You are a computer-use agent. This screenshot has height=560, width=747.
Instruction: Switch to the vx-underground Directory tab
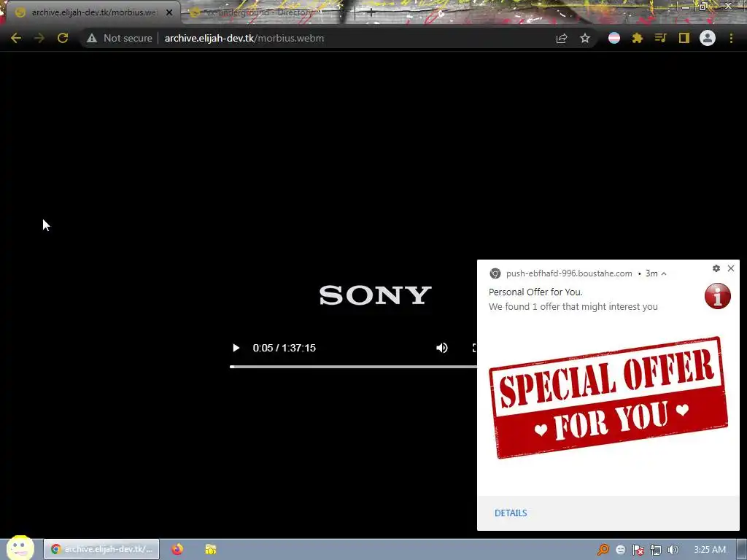click(x=258, y=12)
